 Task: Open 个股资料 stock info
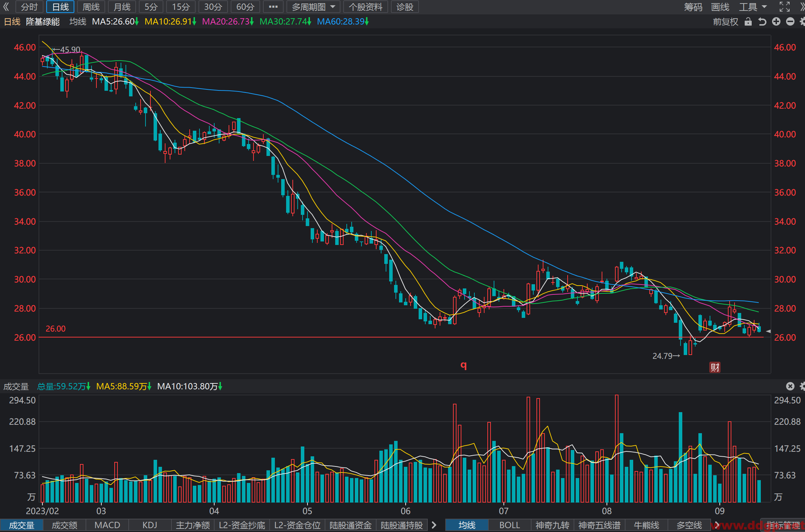click(x=365, y=7)
